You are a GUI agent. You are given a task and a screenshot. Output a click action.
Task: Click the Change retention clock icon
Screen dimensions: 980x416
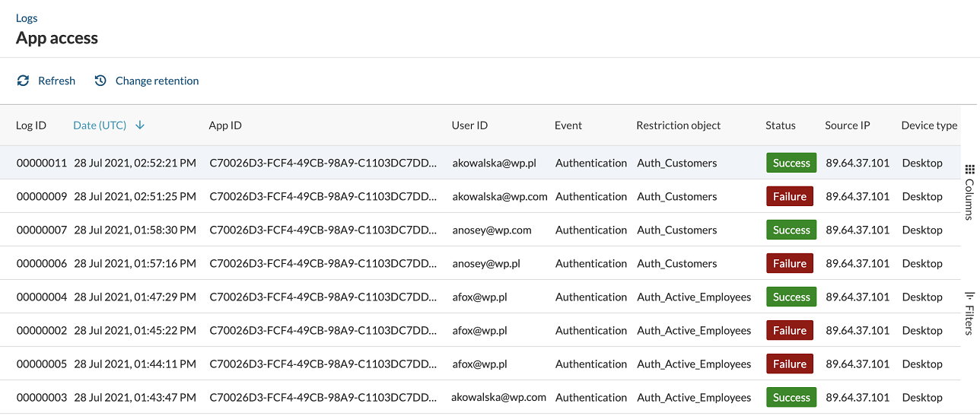(x=100, y=81)
